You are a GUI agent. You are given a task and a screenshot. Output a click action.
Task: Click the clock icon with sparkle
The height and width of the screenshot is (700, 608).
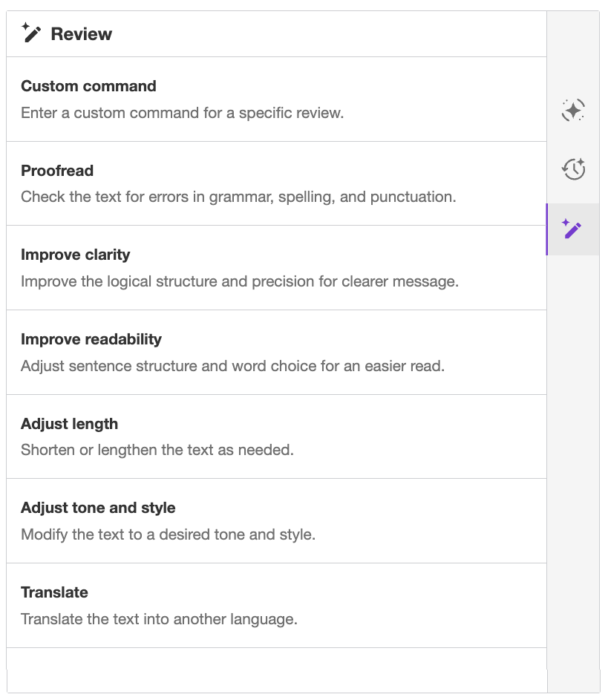click(572, 169)
